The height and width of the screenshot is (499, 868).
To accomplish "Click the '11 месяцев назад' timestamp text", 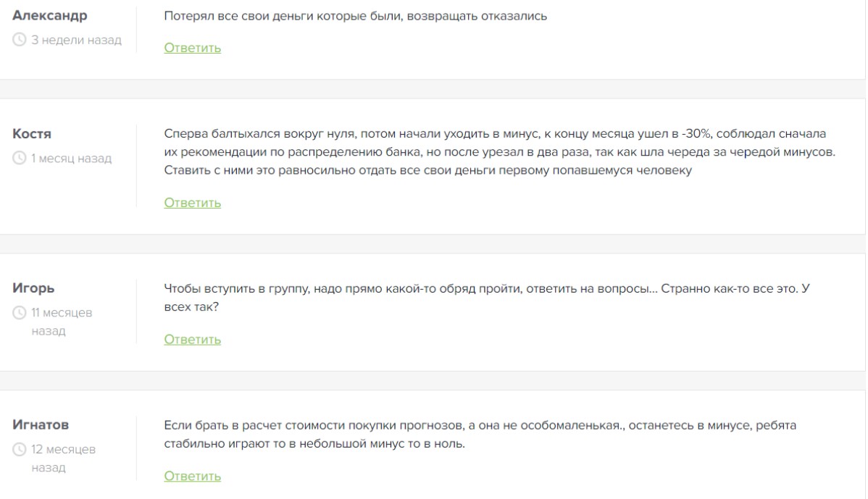I will tap(62, 322).
